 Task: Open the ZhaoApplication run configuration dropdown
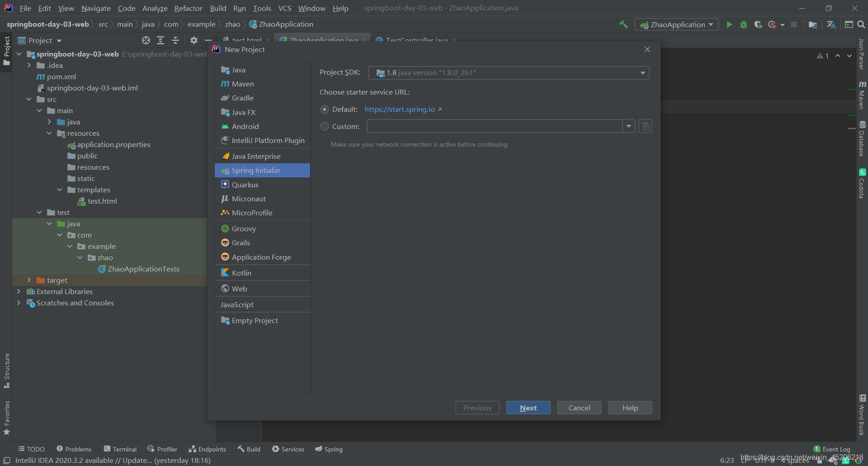[x=677, y=24]
